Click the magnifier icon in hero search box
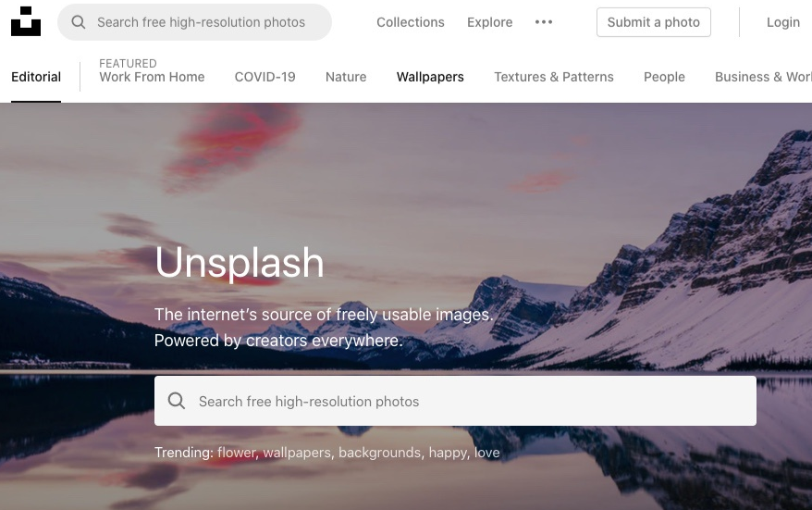Viewport: 812px width, 510px height. [x=176, y=401]
